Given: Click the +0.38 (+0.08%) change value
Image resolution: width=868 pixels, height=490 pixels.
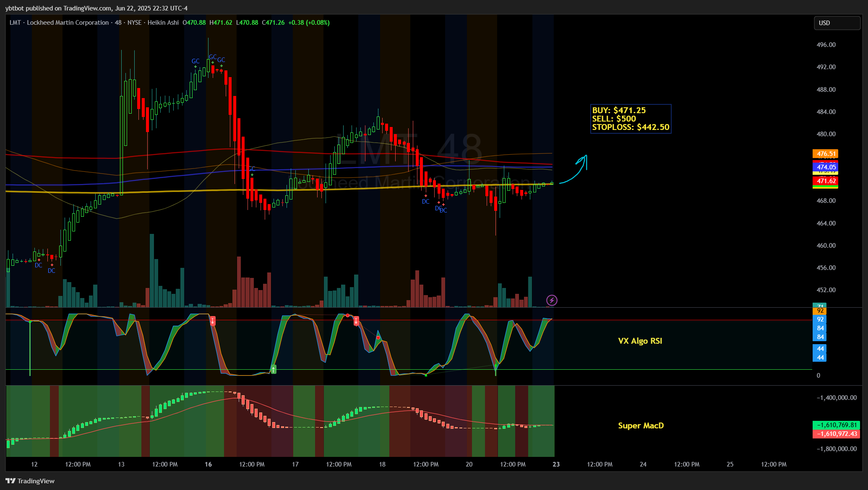Looking at the screenshot, I should pyautogui.click(x=309, y=23).
